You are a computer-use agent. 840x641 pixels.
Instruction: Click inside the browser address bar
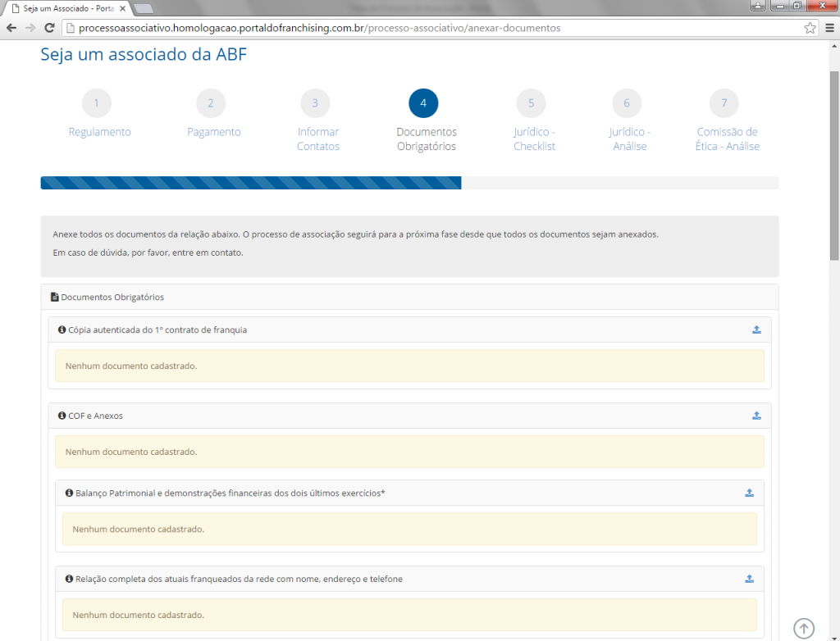[x=328, y=27]
